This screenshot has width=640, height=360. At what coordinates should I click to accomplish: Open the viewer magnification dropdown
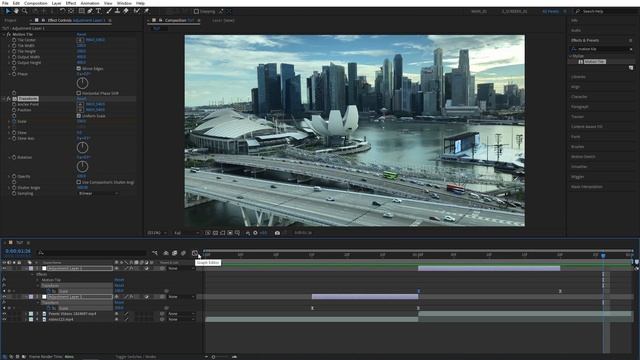(157, 233)
